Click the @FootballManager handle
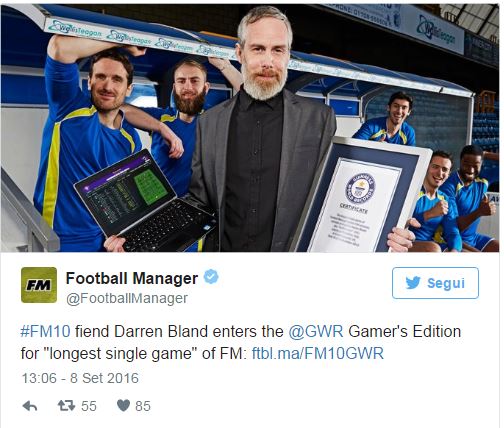504x428 pixels. (127, 298)
